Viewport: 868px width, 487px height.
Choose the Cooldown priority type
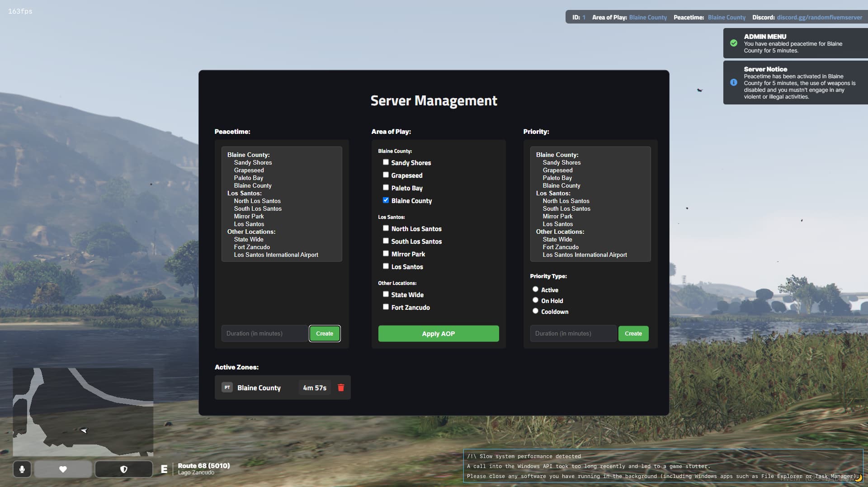(535, 311)
